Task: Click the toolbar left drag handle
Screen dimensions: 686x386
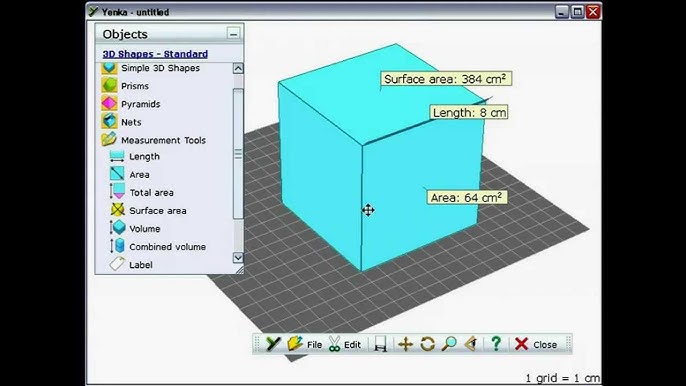Action: (x=257, y=344)
